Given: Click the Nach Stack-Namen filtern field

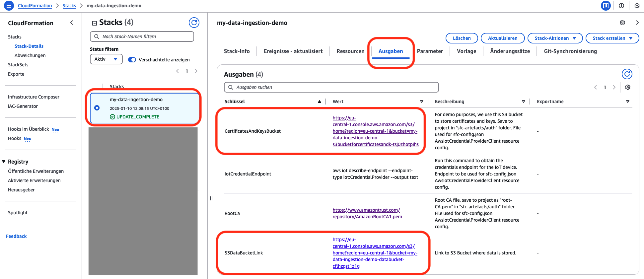Looking at the screenshot, I should 142,36.
